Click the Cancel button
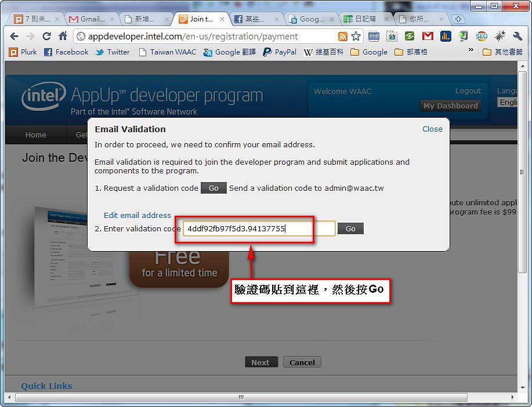This screenshot has width=532, height=407. (x=302, y=362)
